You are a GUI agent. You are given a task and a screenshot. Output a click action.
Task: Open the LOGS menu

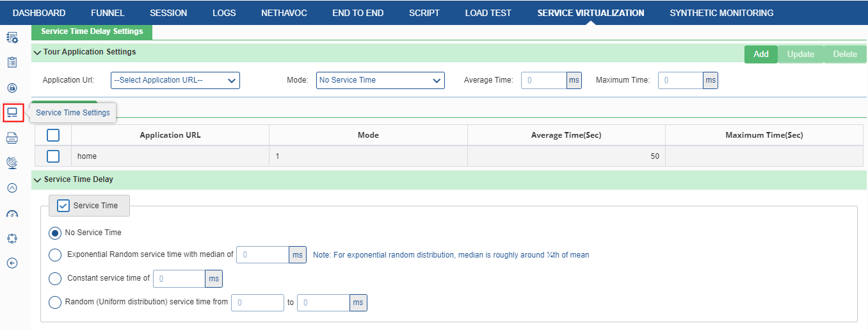pos(224,13)
